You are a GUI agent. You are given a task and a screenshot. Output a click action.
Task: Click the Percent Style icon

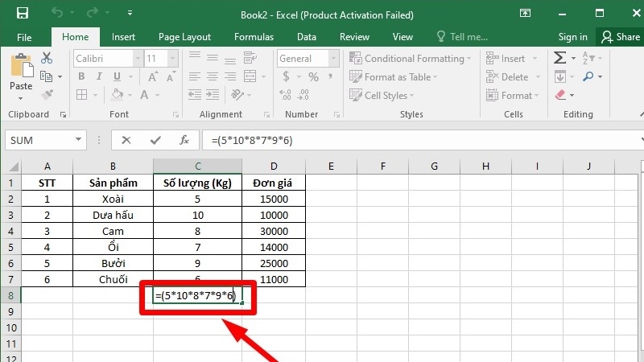(x=313, y=76)
